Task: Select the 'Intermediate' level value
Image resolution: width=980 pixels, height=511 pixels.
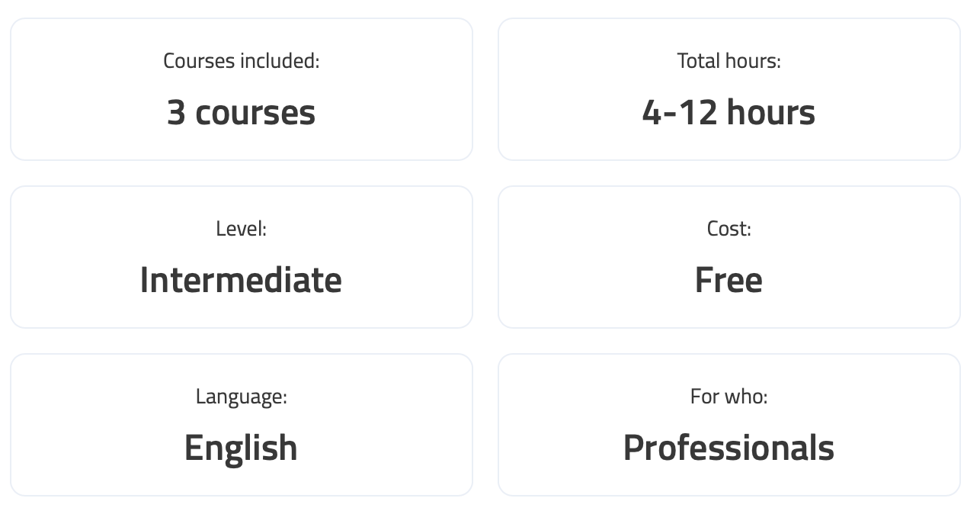Action: click(x=241, y=279)
